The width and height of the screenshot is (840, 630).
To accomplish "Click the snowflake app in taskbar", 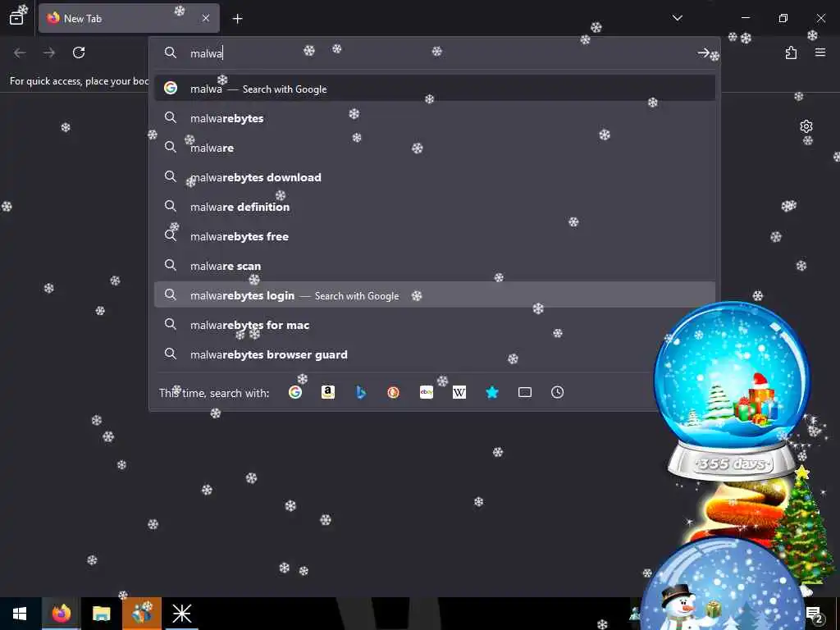I will click(x=181, y=614).
